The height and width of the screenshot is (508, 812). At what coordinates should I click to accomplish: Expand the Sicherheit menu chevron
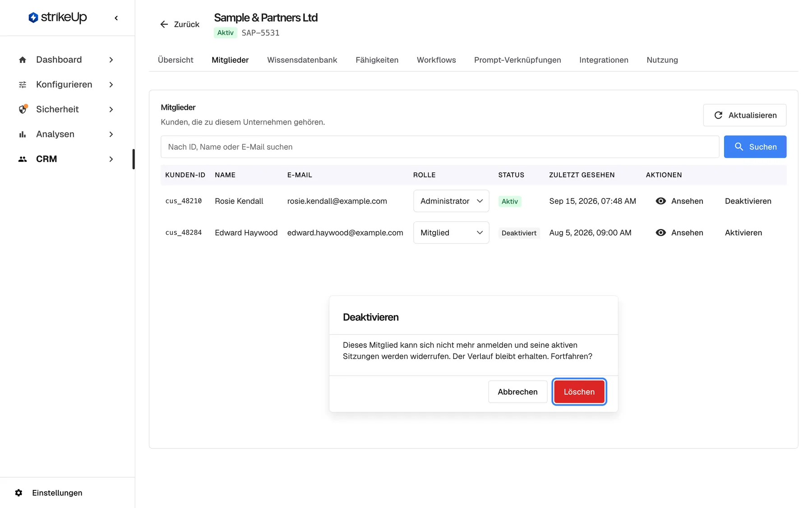tap(111, 109)
